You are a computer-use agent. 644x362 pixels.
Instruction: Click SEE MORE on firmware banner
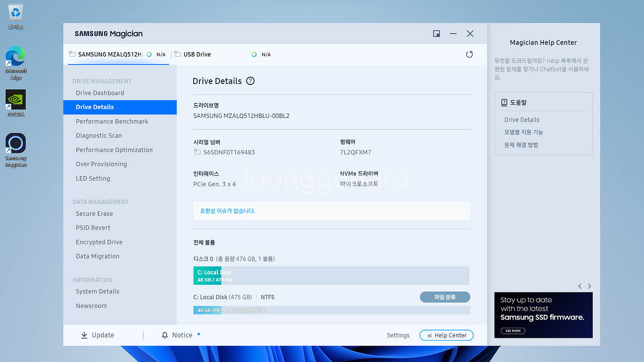(513, 331)
